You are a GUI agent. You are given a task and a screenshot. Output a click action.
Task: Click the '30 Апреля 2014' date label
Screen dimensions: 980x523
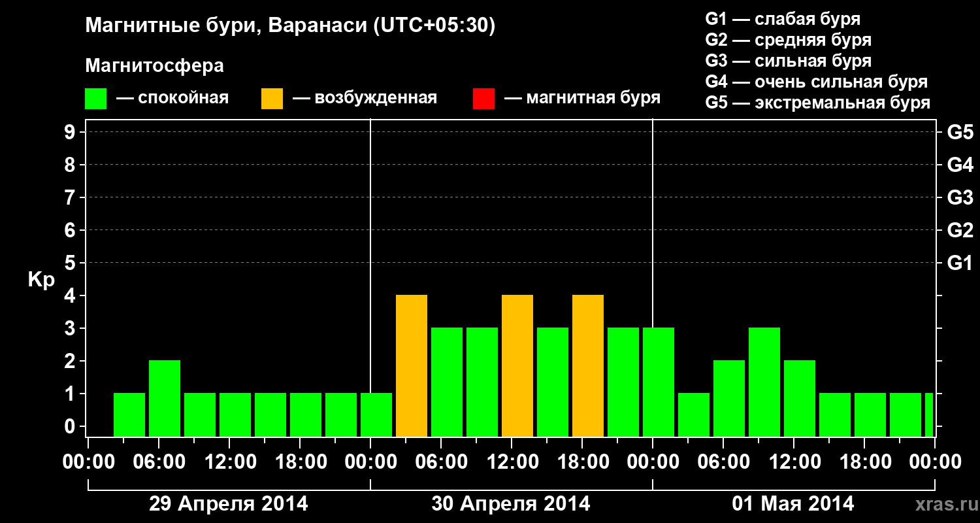point(511,503)
